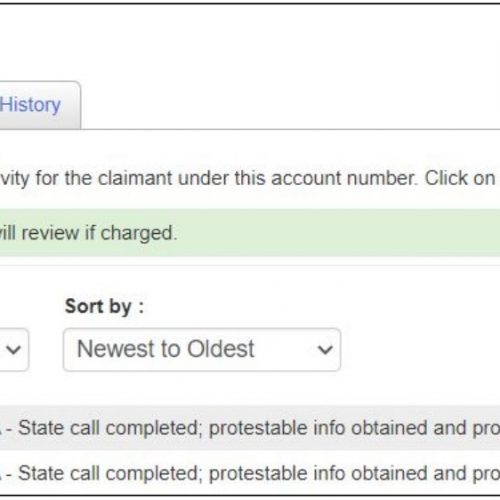
Task: Click the word 'Oldest' in sort selector
Action: 221,349
